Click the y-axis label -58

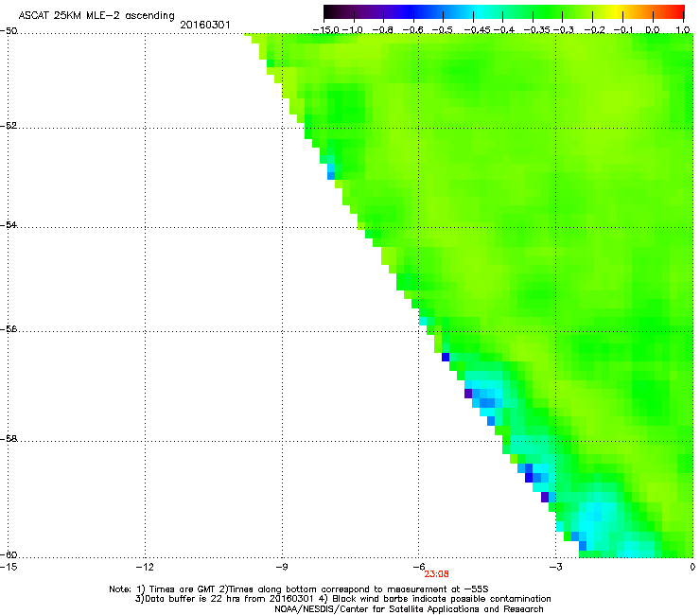coord(9,439)
